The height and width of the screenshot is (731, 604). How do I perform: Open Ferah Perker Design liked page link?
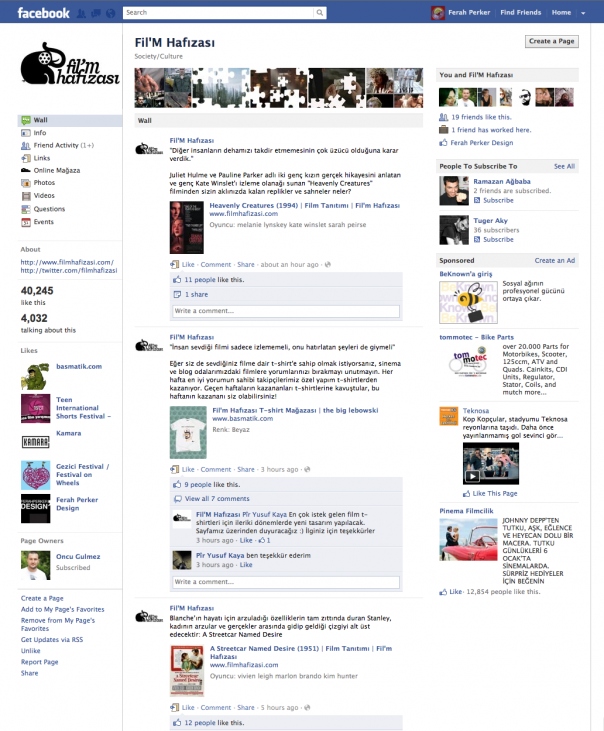tap(77, 504)
